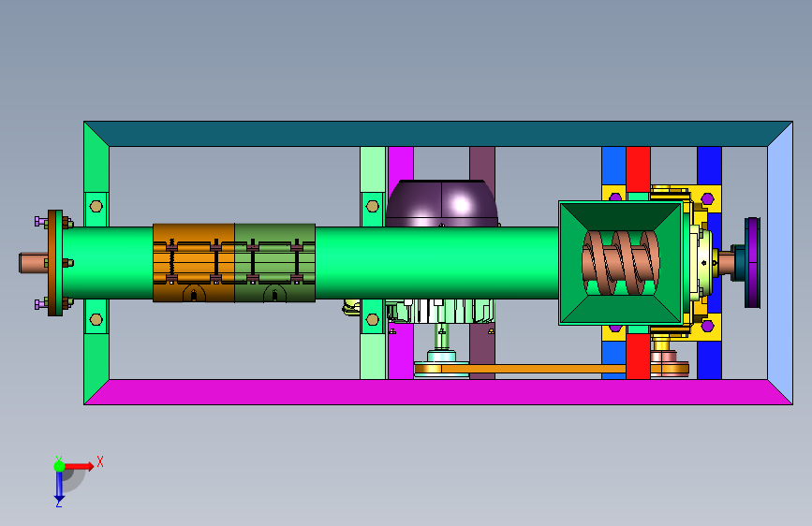This screenshot has width=812, height=526.
Task: Click the green Y axis dot on triad
Action: click(59, 466)
